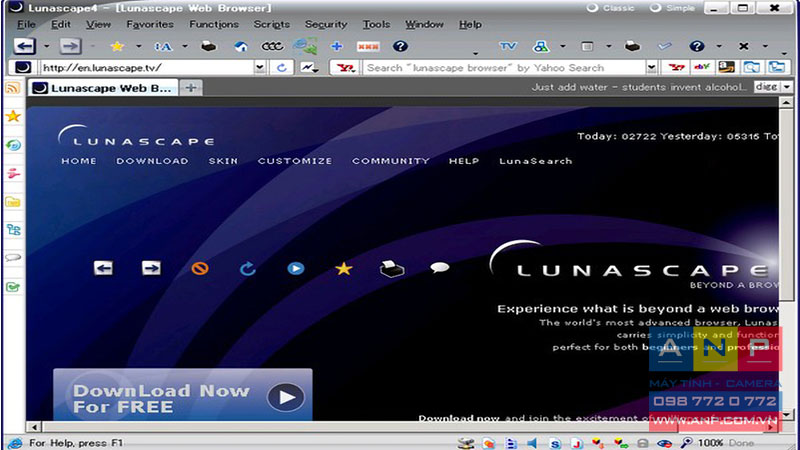Click the CUSTOMIZE page navigation link
Viewport: 800px width, 450px height.
click(x=295, y=161)
